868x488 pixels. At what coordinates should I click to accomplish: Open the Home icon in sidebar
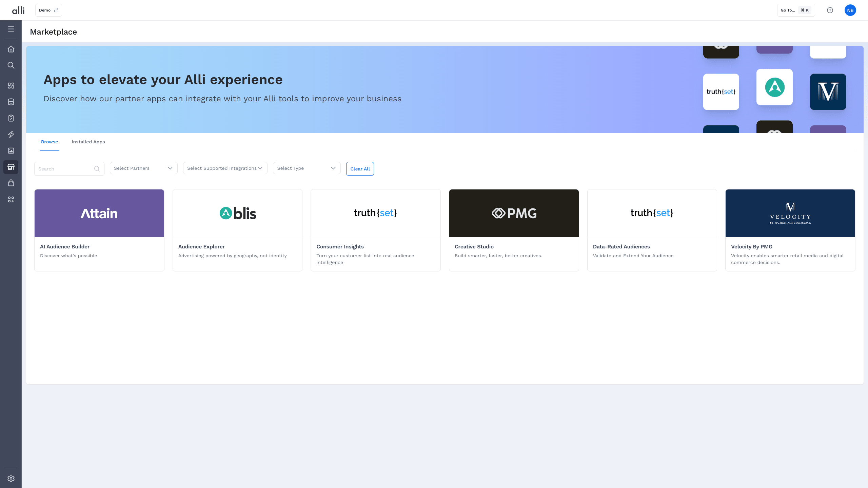coord(11,49)
